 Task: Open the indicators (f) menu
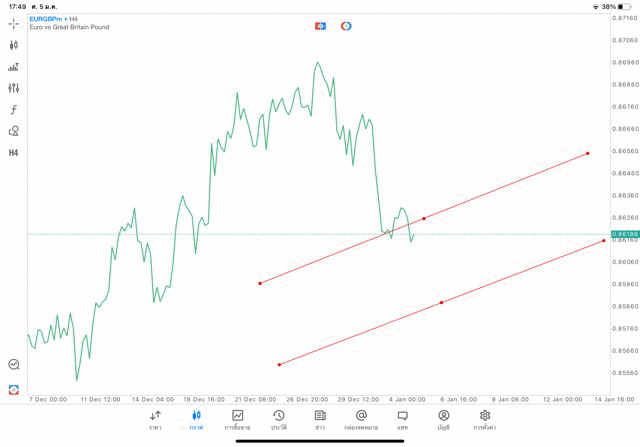14,110
